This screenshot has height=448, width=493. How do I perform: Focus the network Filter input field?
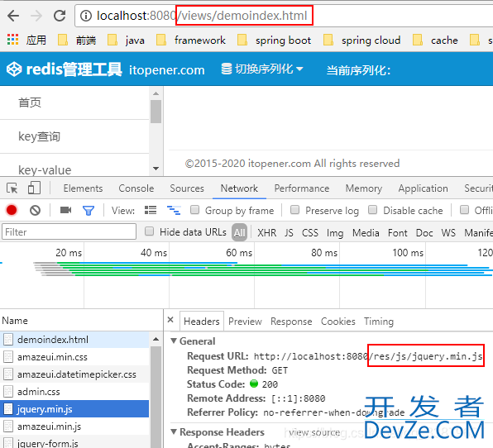pyautogui.click(x=69, y=232)
